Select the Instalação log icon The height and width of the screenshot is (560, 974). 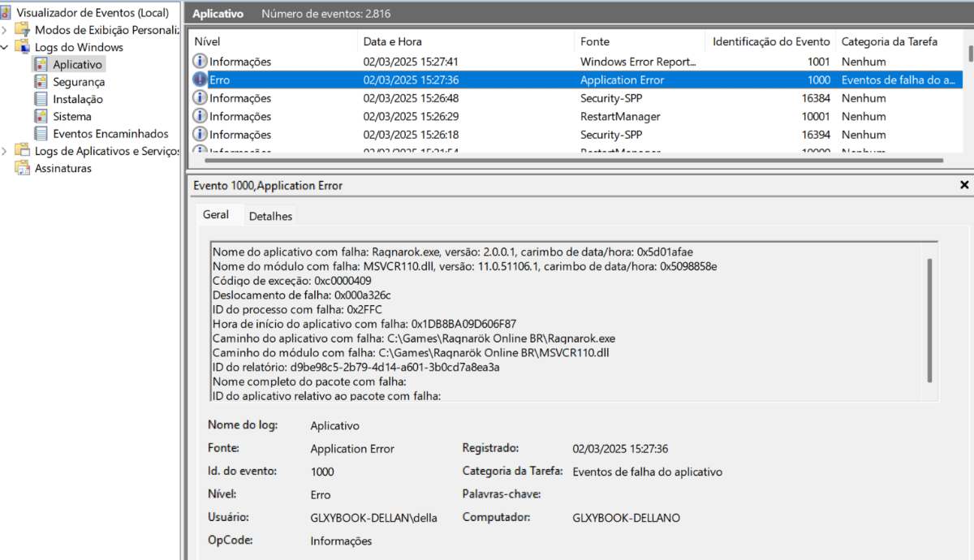41,99
